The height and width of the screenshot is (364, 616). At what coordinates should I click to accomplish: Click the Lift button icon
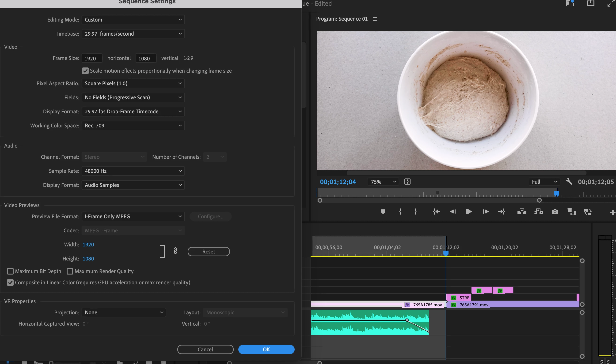pyautogui.click(x=521, y=212)
